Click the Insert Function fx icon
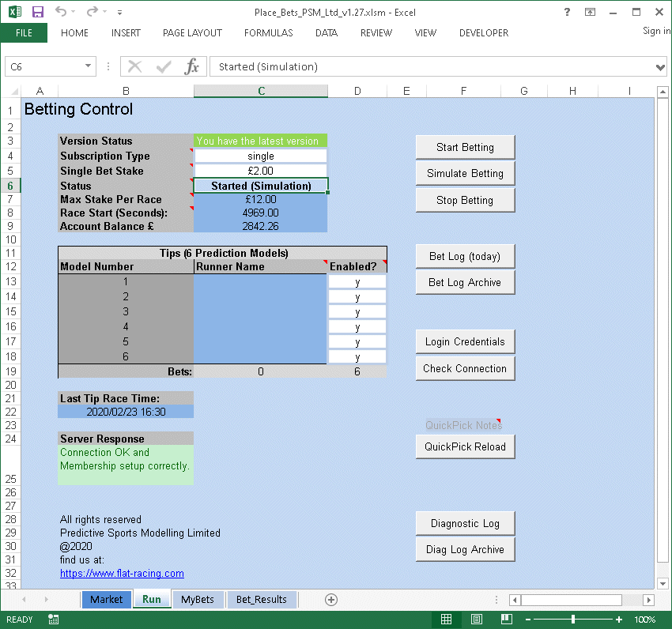This screenshot has width=672, height=629. pyautogui.click(x=191, y=67)
